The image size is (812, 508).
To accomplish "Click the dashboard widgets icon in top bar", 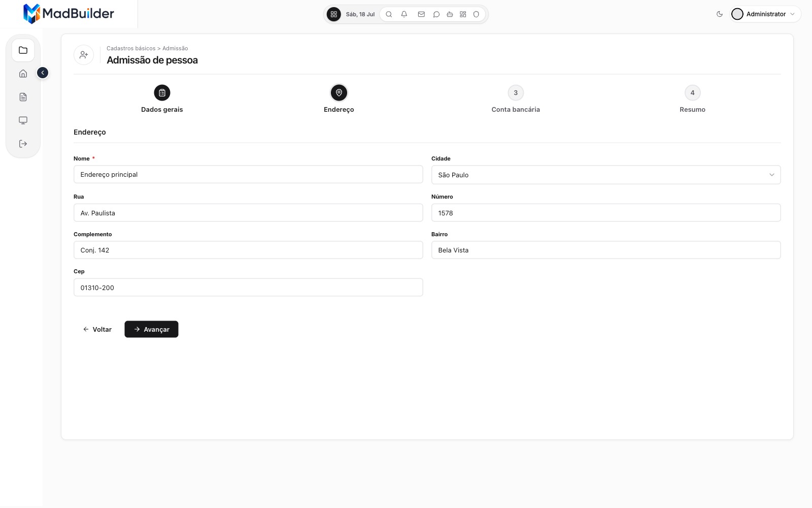I will [x=463, y=14].
